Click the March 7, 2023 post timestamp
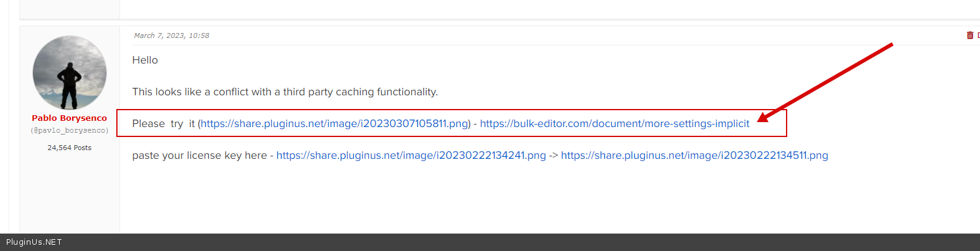The width and height of the screenshot is (980, 251). click(x=172, y=36)
